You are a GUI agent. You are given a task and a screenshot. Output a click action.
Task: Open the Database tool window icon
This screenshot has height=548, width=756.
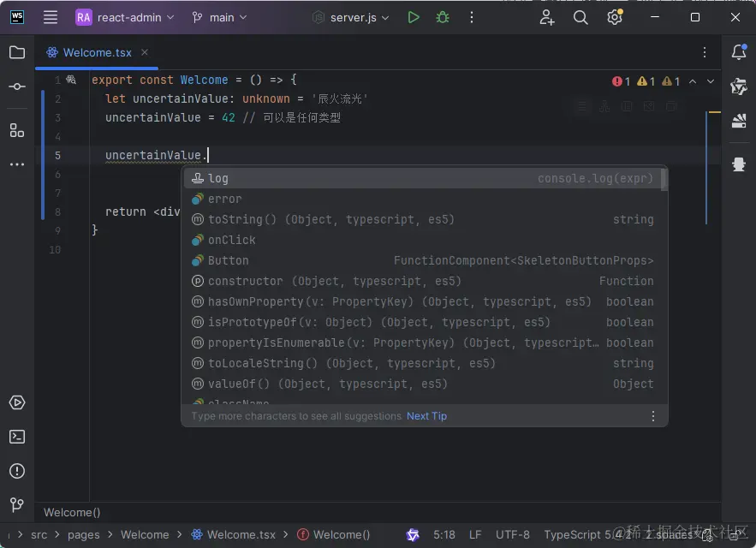pyautogui.click(x=739, y=121)
